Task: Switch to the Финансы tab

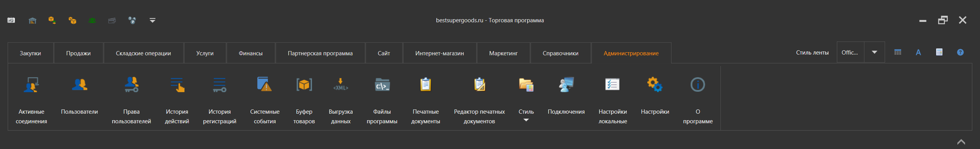Action: click(x=251, y=53)
